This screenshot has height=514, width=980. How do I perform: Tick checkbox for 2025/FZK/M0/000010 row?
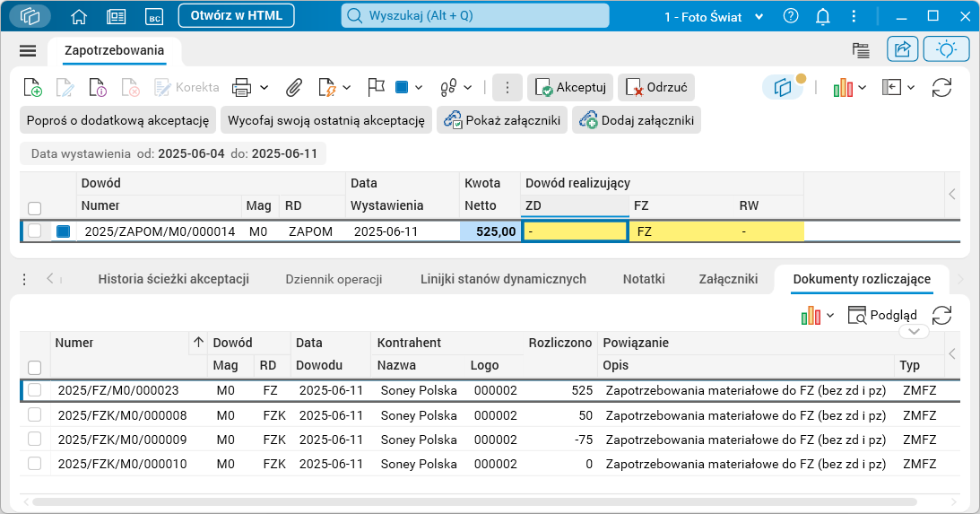click(35, 464)
